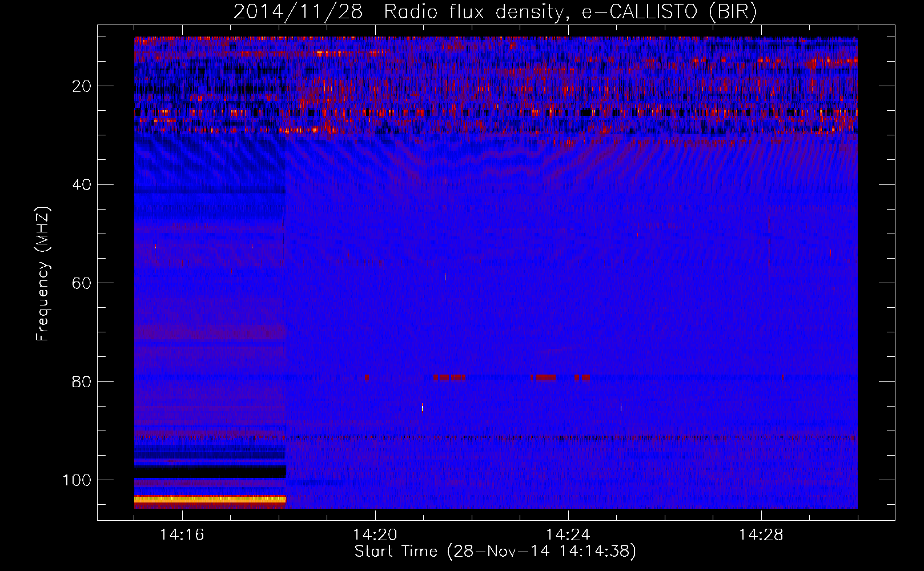Image resolution: width=924 pixels, height=571 pixels.
Task: Click the '14:28' time tick label
Action: 761,535
